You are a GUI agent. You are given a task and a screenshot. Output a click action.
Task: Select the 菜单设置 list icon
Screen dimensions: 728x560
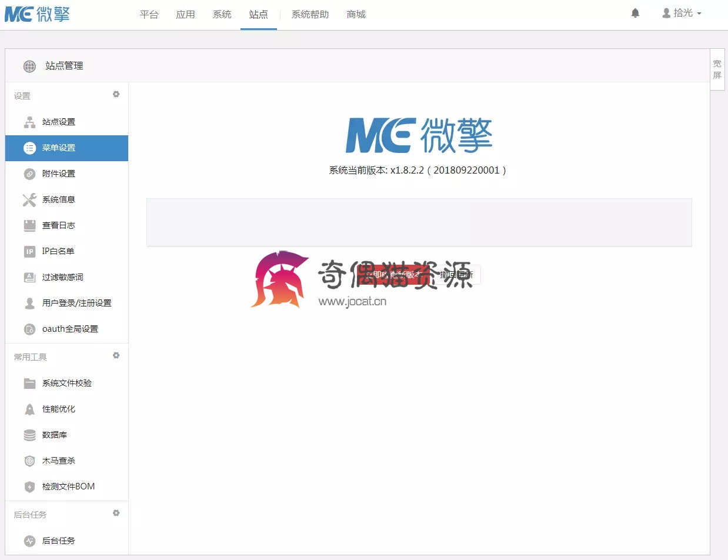click(x=29, y=148)
